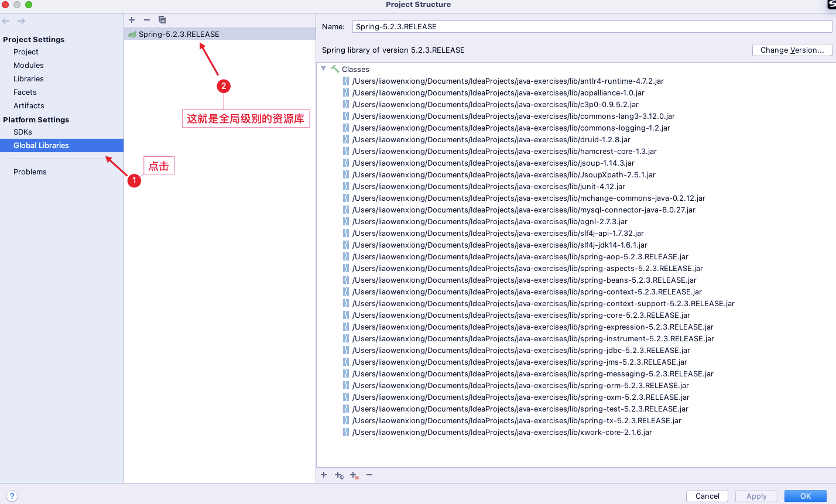836x504 pixels.
Task: Click the Apply button
Action: (756, 496)
